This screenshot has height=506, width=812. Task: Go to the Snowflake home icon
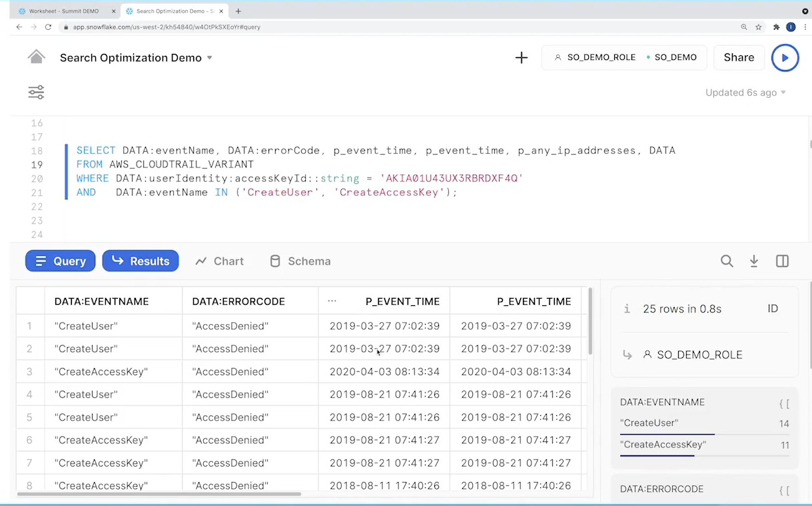(x=36, y=57)
